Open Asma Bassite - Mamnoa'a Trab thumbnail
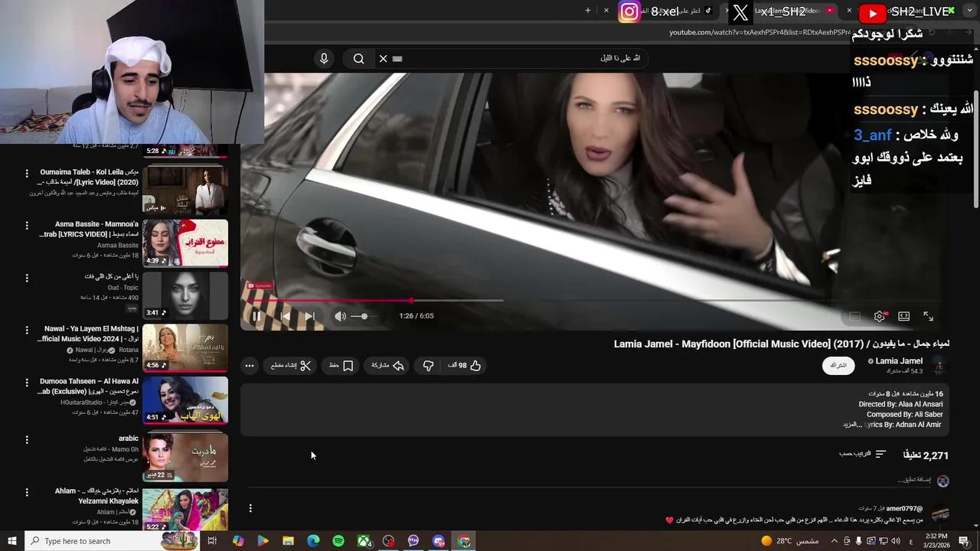 click(185, 243)
